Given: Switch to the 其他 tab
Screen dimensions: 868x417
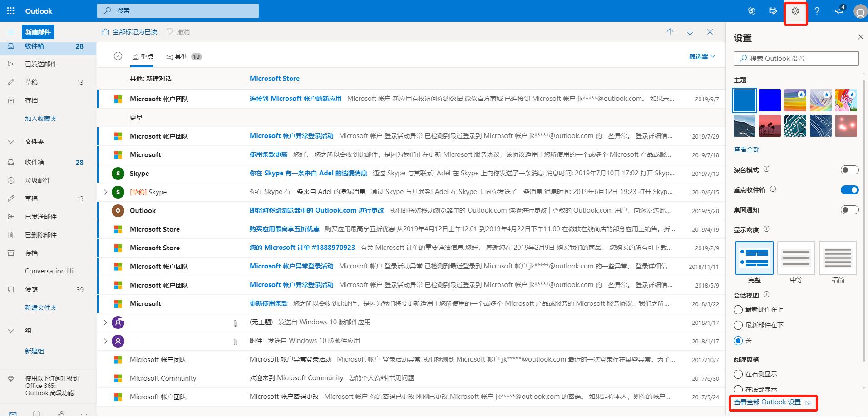Looking at the screenshot, I should click(x=184, y=57).
